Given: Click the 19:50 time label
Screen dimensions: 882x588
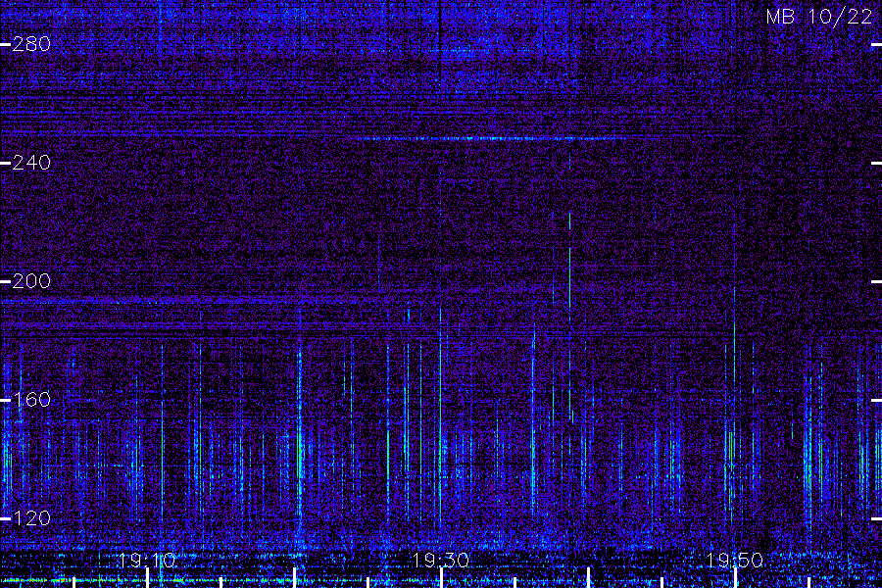Looking at the screenshot, I should [x=735, y=561].
